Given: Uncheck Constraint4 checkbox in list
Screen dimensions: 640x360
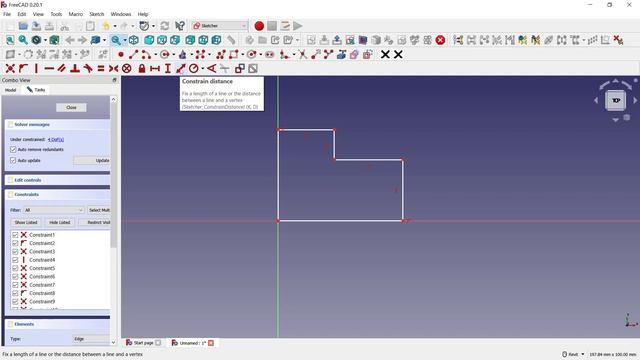Looking at the screenshot, I should 15,260.
